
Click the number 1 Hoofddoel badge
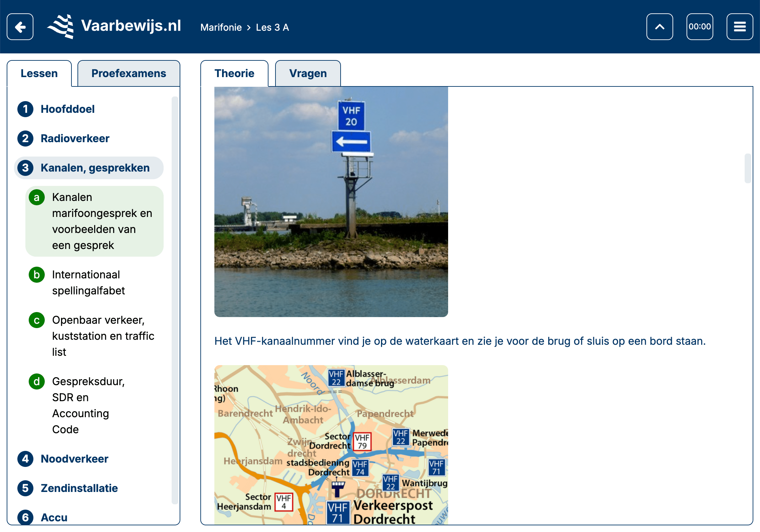click(x=25, y=109)
